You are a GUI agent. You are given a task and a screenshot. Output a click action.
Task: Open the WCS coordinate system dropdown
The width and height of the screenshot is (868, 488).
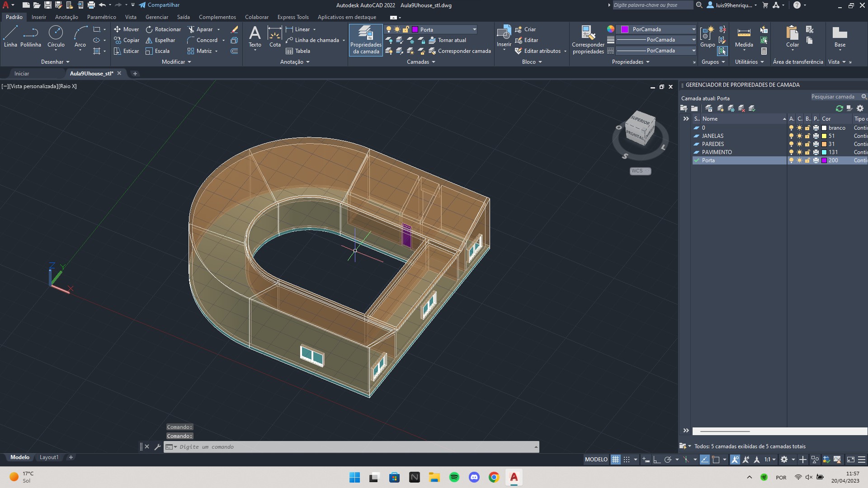click(641, 171)
